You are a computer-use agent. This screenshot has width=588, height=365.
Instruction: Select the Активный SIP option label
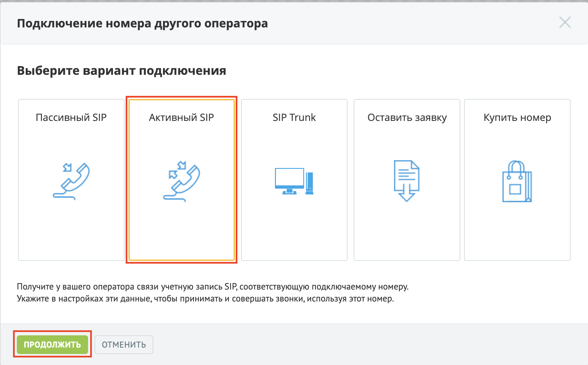[181, 117]
